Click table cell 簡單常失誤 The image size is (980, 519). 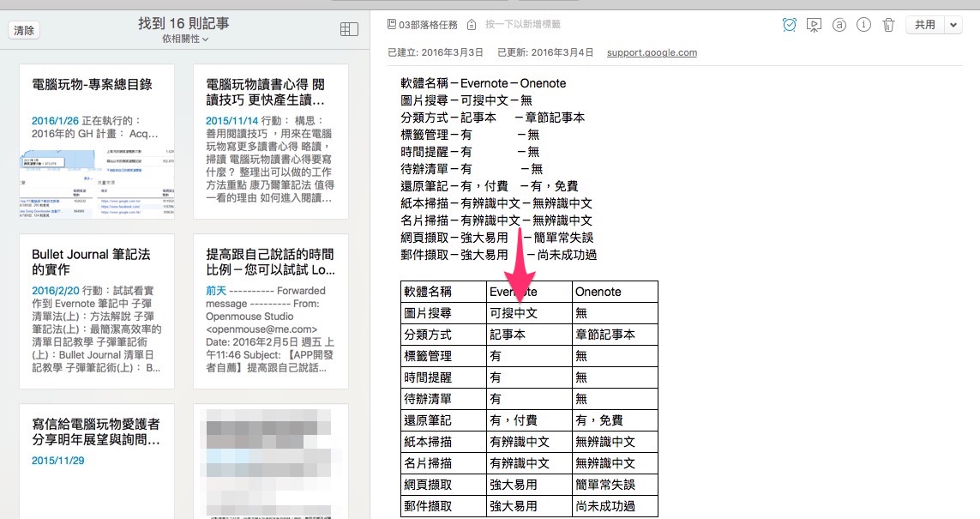tap(615, 485)
